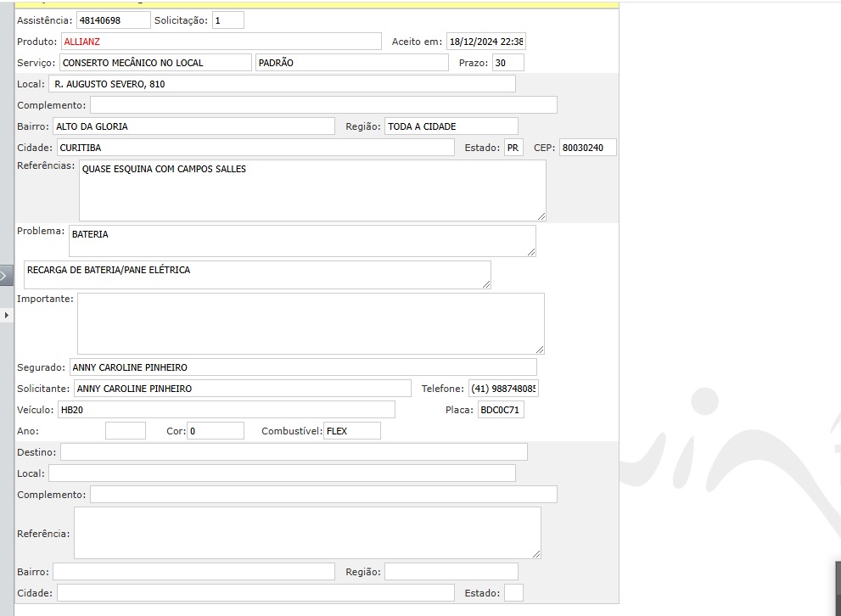Select the Bairro field ALTO DA GLORIA
This screenshot has height=616, width=841.
193,126
